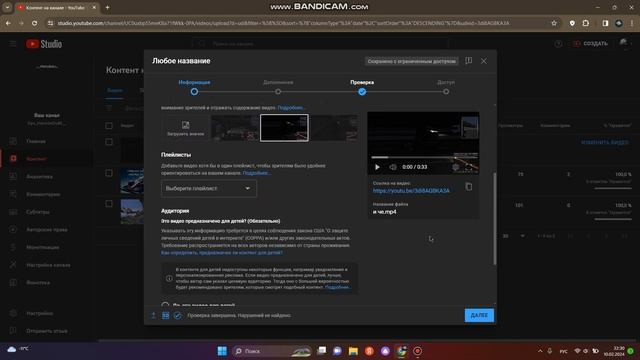Screen dimensions: 640x360
Task: Tick the third video row checkbox
Action: (109, 204)
